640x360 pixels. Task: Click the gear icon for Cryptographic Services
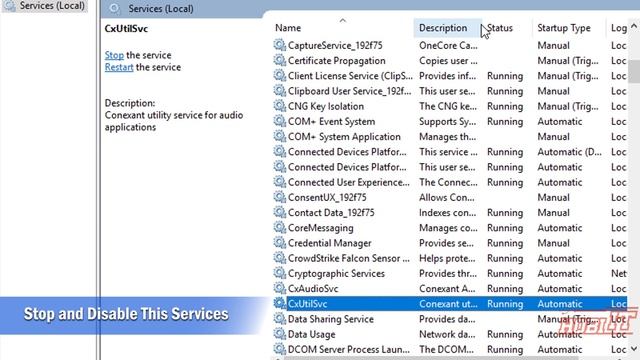280,273
